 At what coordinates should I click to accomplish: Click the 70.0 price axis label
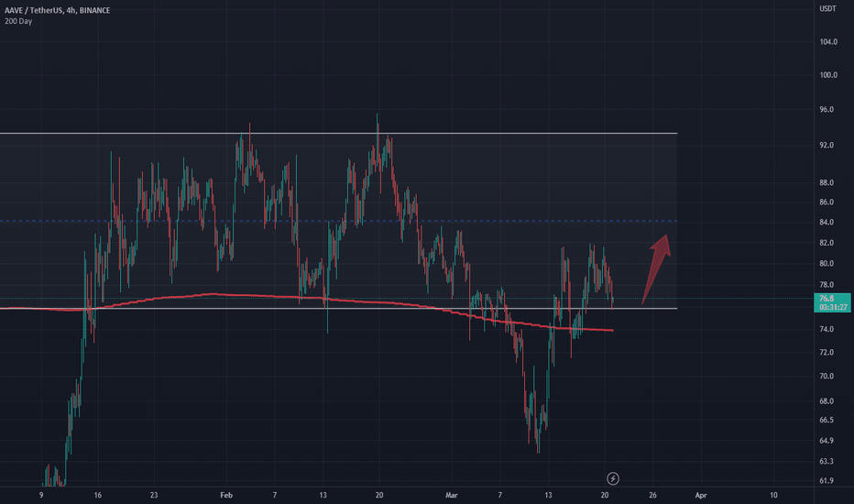point(827,377)
